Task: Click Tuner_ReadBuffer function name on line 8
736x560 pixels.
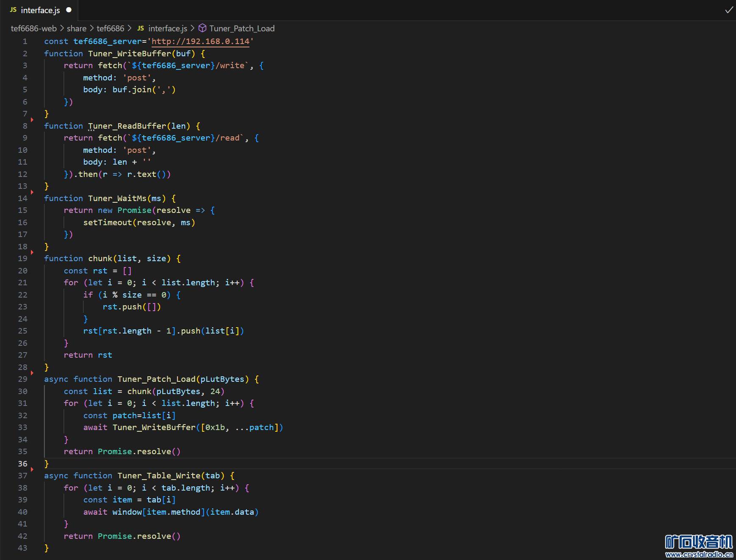Action: coord(127,126)
